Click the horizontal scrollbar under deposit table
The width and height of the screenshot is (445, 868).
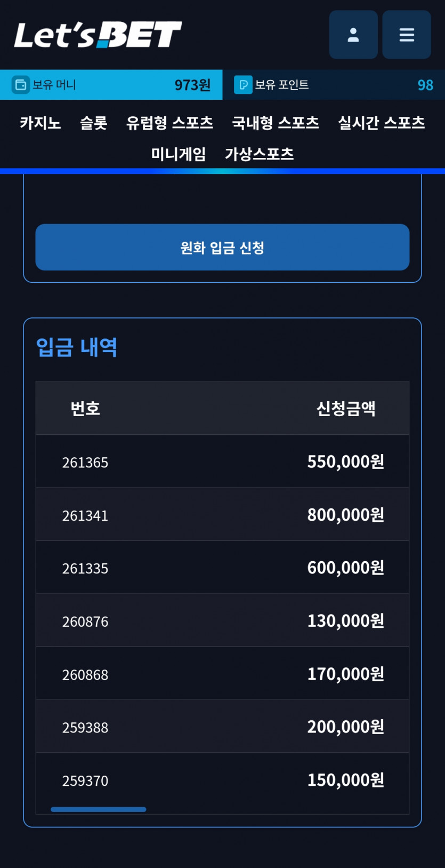[99, 809]
